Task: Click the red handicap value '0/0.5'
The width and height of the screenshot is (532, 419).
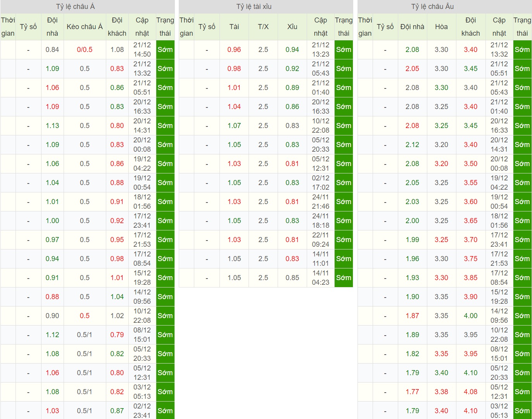Action: [85, 50]
